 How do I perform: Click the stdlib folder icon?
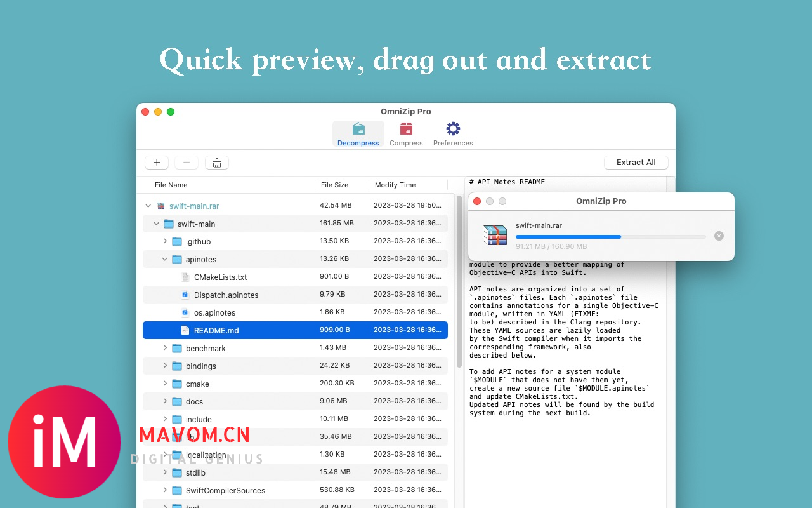177,472
